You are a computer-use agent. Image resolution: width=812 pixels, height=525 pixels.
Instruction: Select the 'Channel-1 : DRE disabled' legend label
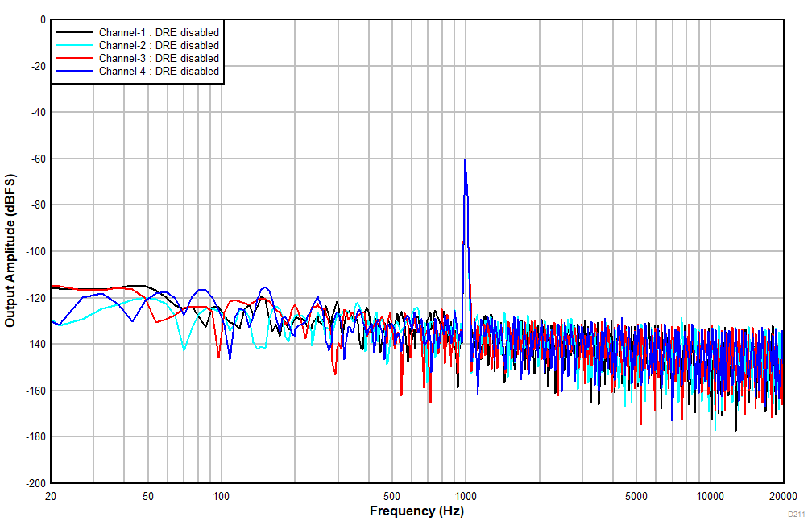(x=159, y=33)
